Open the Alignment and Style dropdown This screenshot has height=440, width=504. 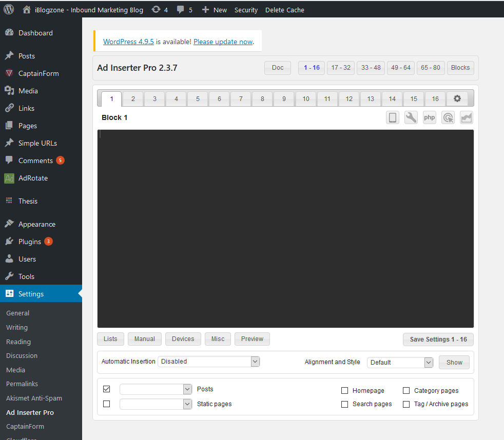click(x=400, y=362)
